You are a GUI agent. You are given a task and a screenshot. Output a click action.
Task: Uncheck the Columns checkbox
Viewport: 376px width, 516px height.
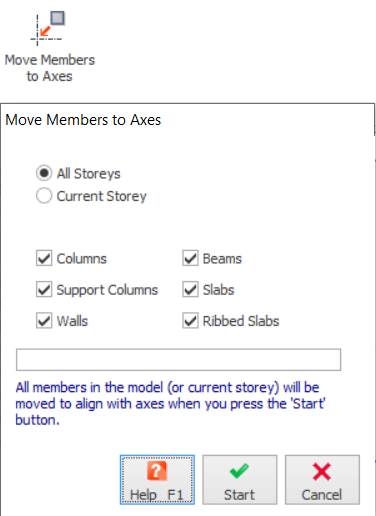pyautogui.click(x=44, y=258)
